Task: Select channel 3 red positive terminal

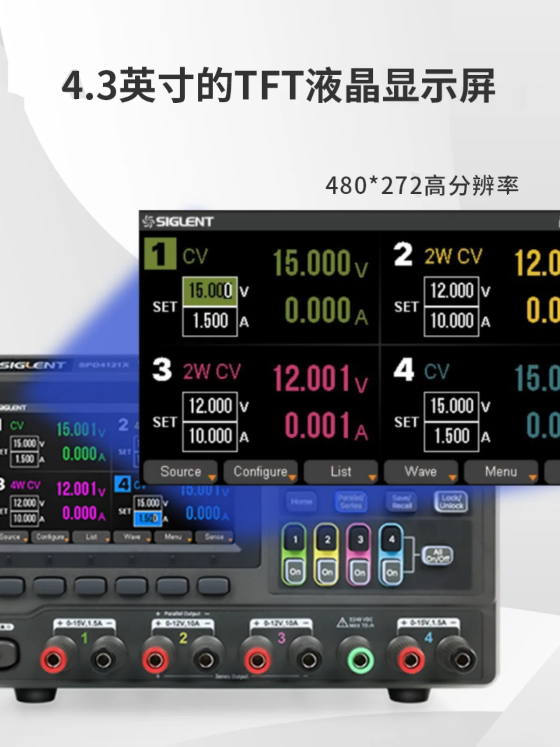Action: [257, 659]
